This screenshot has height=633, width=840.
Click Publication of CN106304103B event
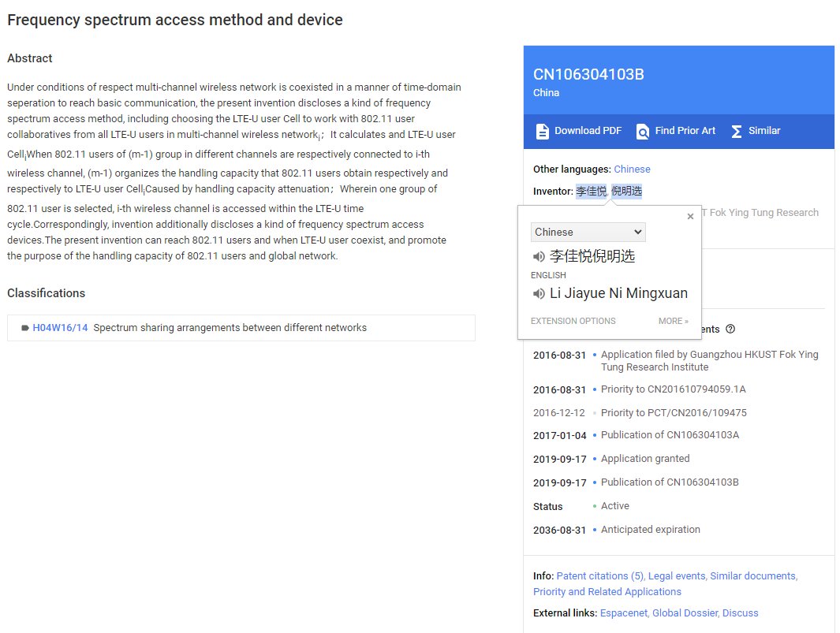click(670, 482)
